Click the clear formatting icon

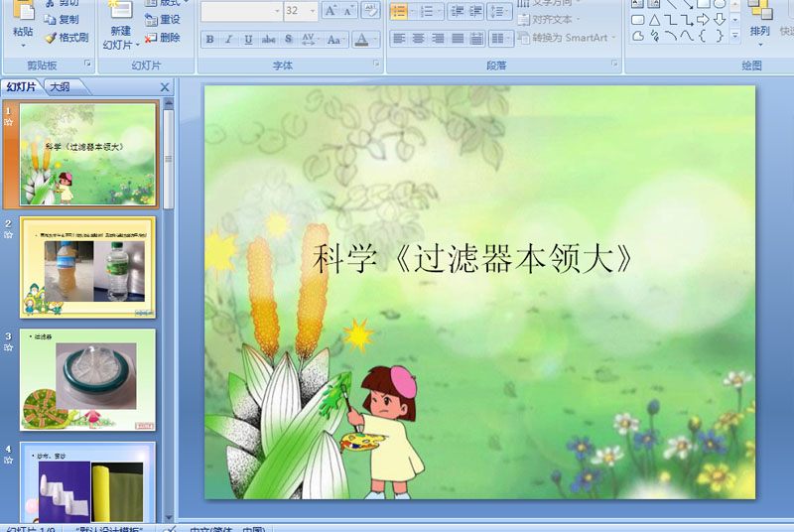[371, 11]
